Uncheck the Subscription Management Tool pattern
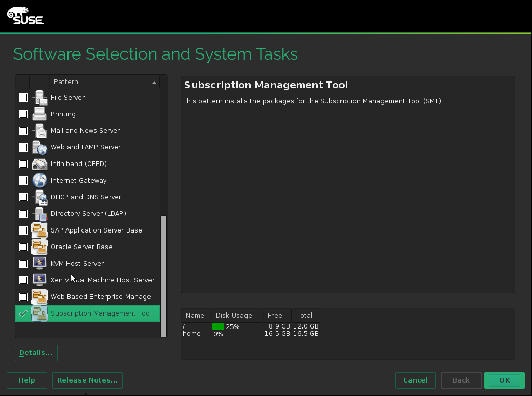Screen dimensions: 532x396 (x=23, y=313)
